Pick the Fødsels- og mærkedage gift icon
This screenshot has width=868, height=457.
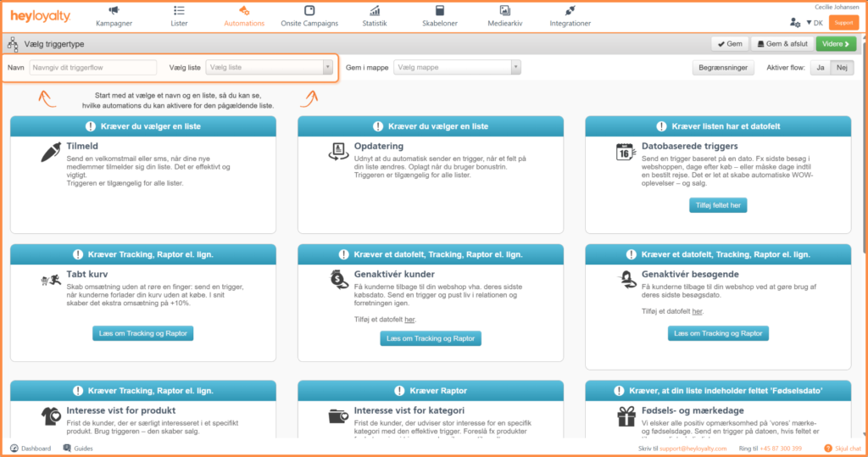point(626,415)
